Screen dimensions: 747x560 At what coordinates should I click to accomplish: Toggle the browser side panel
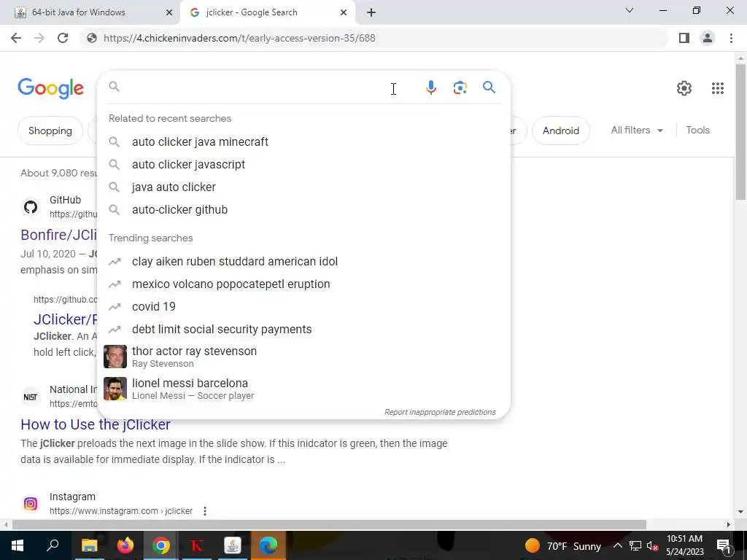tap(684, 38)
